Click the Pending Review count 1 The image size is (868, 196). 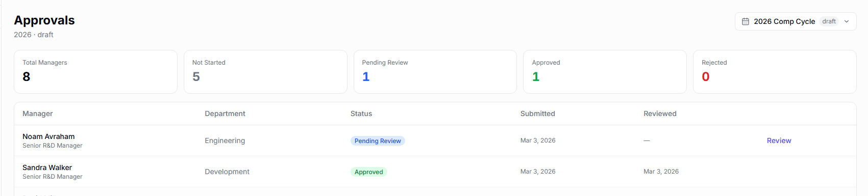[x=366, y=77]
